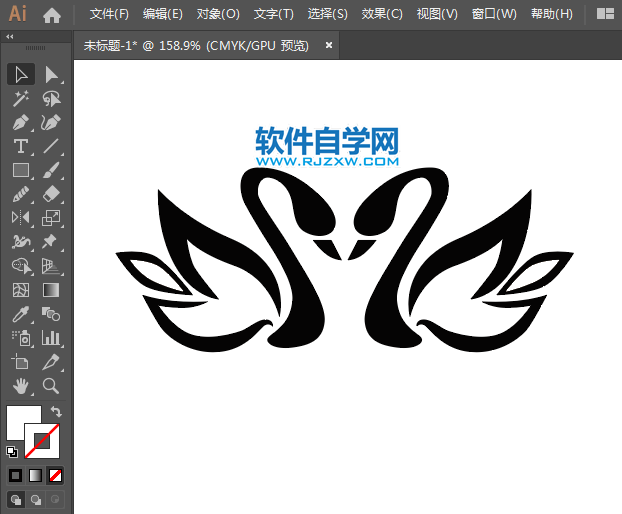Select the Rectangle tool
The image size is (622, 514).
pos(21,171)
